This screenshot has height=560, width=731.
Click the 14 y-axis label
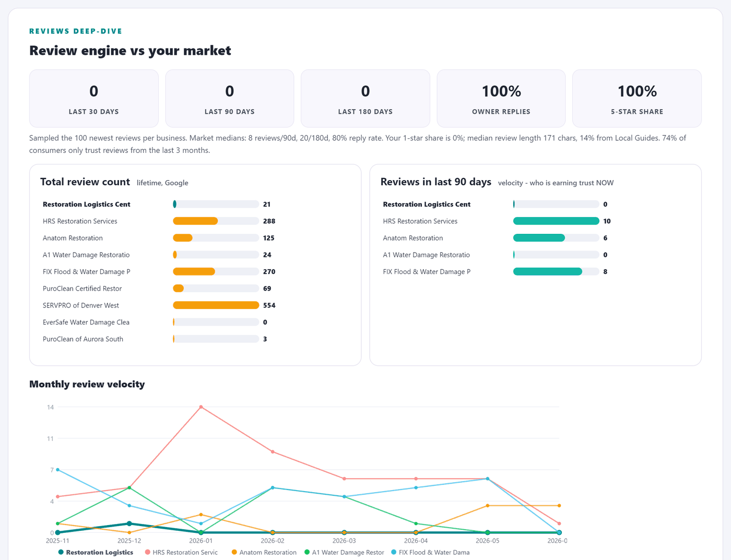pyautogui.click(x=50, y=407)
